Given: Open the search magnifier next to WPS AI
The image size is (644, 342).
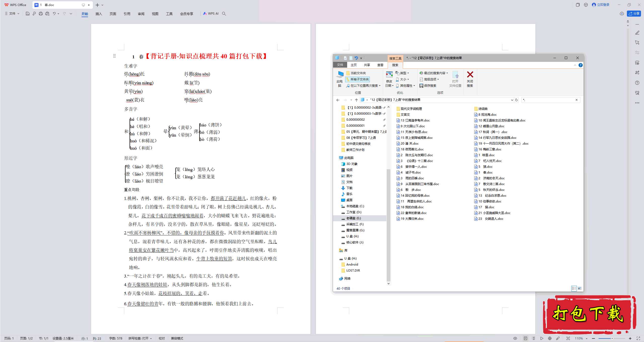Looking at the screenshot, I should pyautogui.click(x=224, y=14).
